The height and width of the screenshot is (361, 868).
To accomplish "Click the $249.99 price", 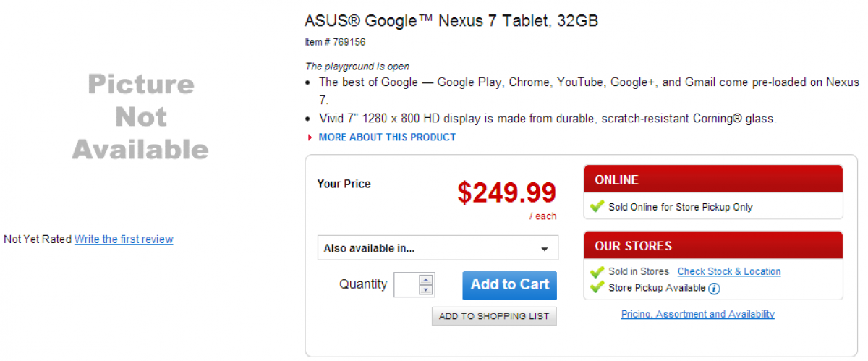I will (506, 192).
